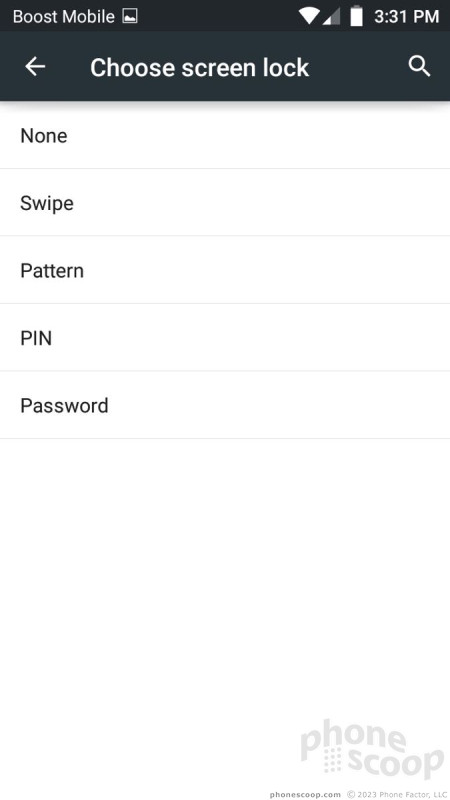The image size is (450, 800).
Task: Click the phonescoop.com watermark link
Action: point(305,794)
